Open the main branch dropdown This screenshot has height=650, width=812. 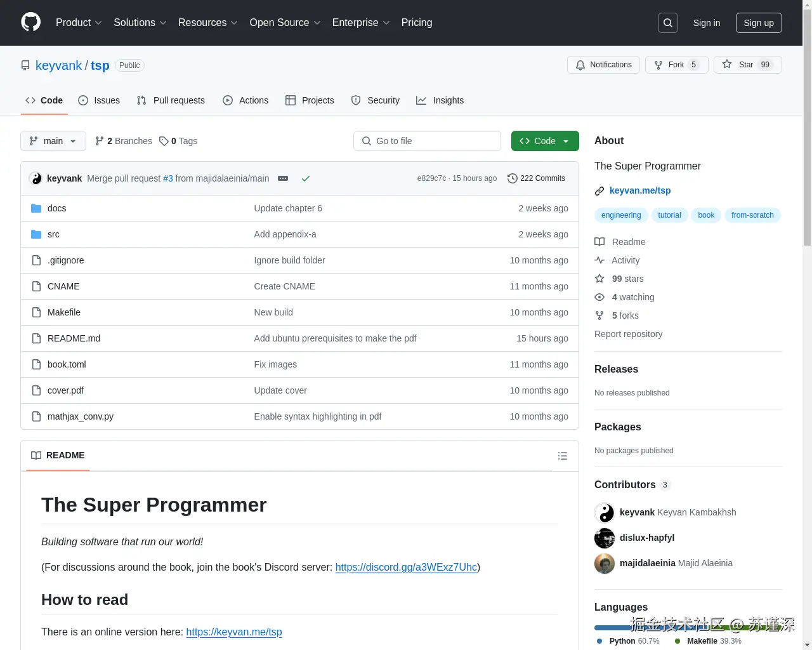(x=53, y=141)
